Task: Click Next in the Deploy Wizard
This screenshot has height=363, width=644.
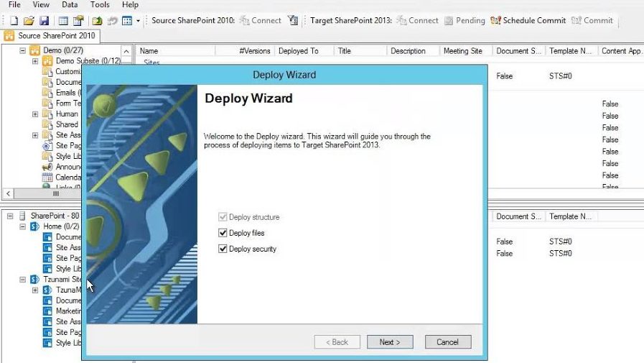Action: pos(390,342)
